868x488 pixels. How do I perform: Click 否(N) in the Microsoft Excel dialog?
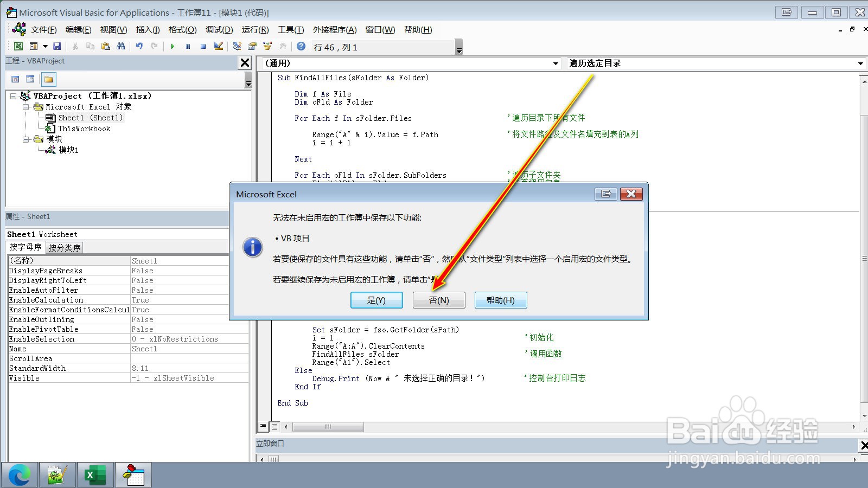(x=439, y=300)
